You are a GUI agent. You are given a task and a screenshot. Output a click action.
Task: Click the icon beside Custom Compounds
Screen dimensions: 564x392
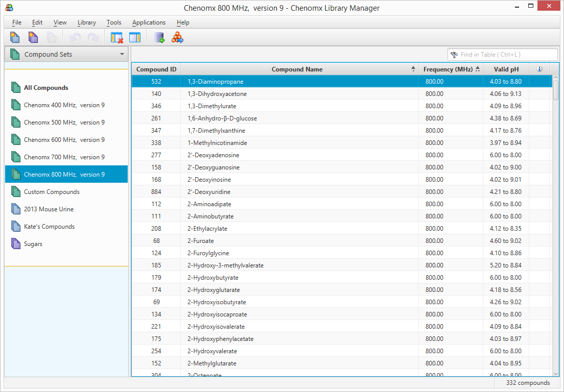click(15, 191)
